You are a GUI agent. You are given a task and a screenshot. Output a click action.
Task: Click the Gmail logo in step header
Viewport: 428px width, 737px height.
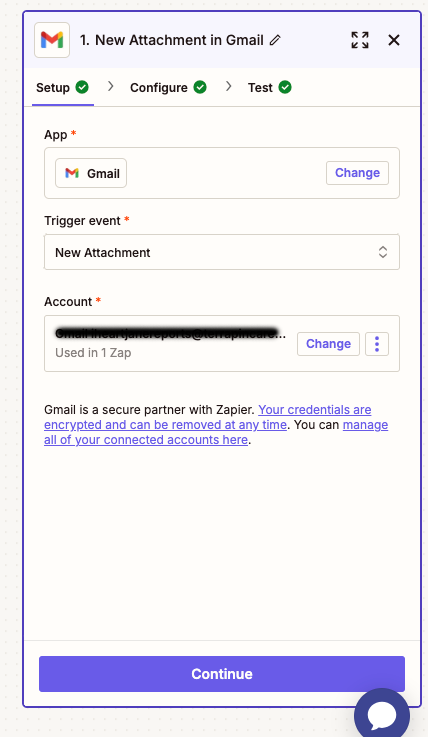[x=52, y=40]
